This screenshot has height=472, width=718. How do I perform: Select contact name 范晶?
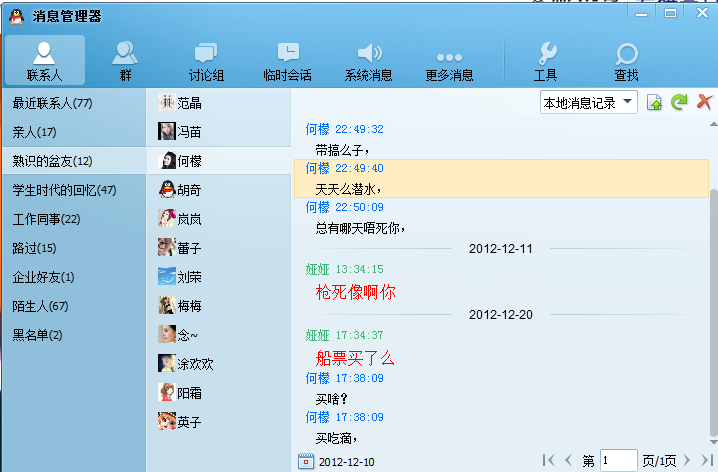click(190, 103)
